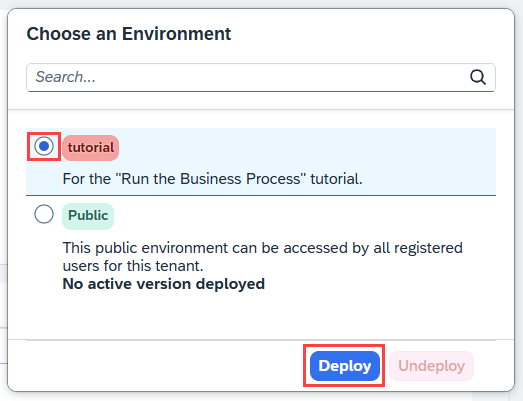Deploy to the selected environment

click(x=345, y=366)
